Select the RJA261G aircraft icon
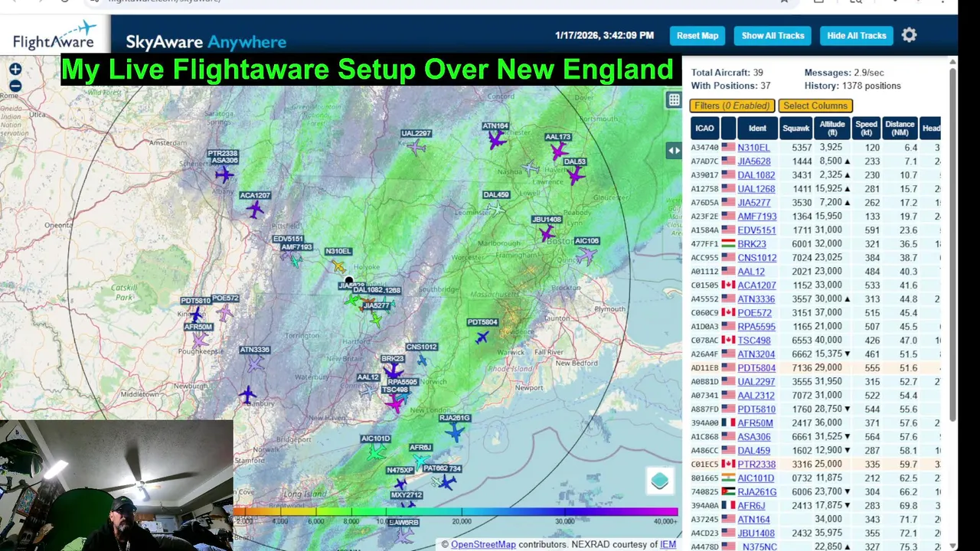980x551 pixels. (x=455, y=432)
